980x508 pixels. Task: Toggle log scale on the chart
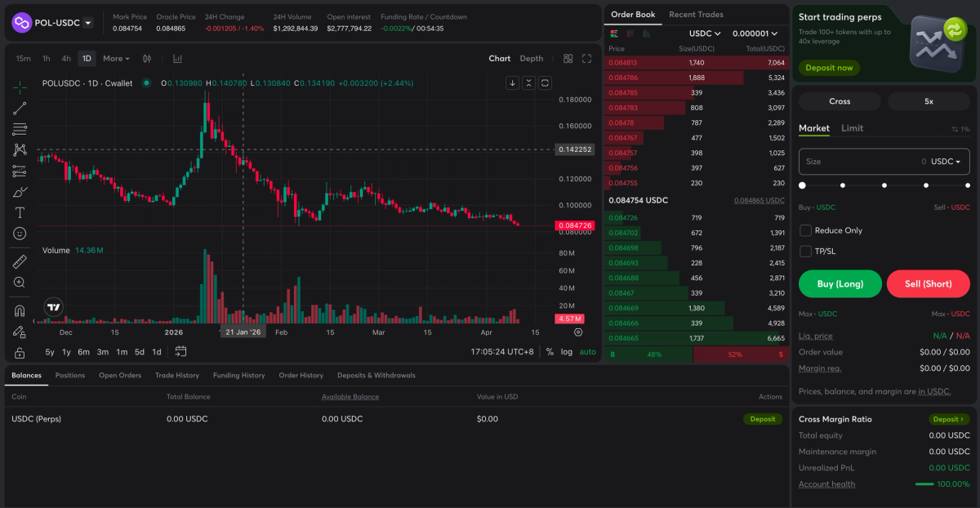(x=567, y=352)
